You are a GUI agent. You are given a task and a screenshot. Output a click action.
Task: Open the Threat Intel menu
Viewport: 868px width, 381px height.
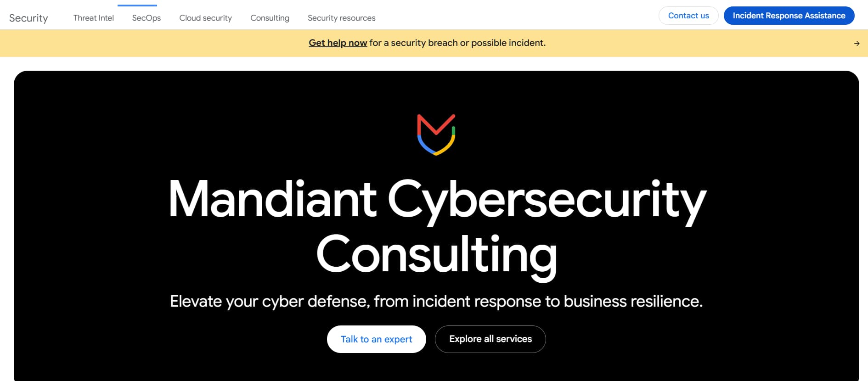(x=93, y=17)
